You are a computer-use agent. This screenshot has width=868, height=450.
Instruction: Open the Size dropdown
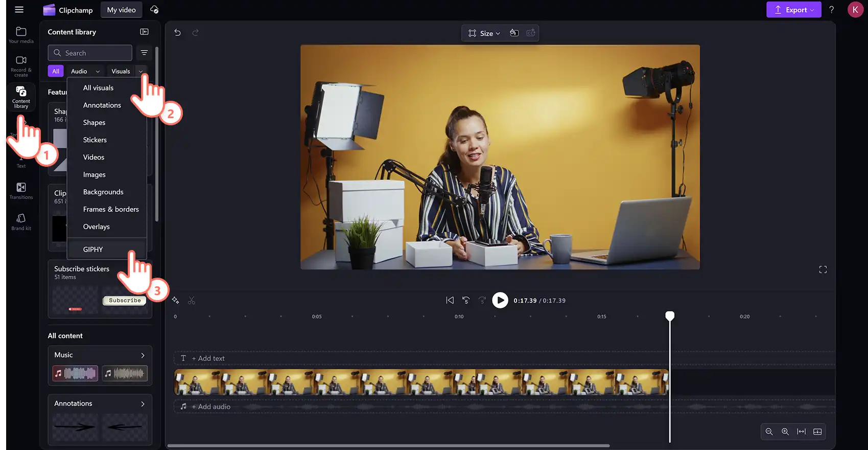pos(484,33)
